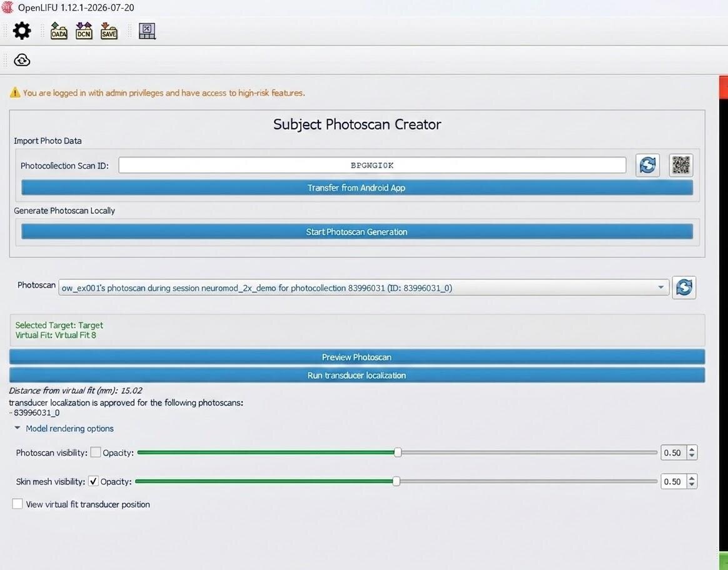Click the Photocollection Scan ID field
Screen dimensions: 728x570
[x=372, y=165]
